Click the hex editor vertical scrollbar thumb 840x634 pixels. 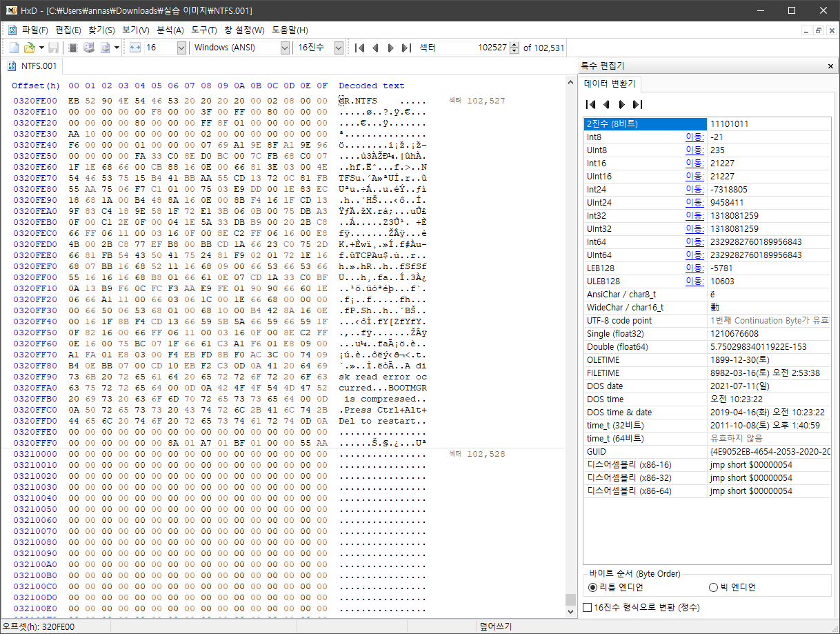click(x=570, y=599)
